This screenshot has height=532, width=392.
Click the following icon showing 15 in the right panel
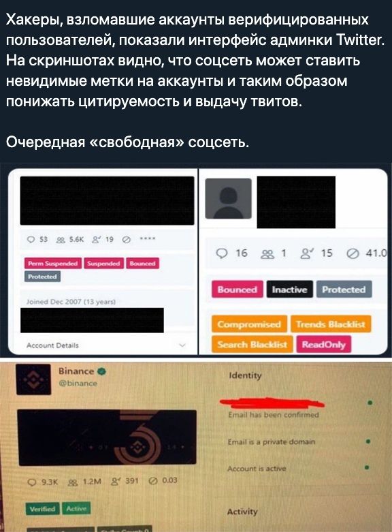point(306,253)
